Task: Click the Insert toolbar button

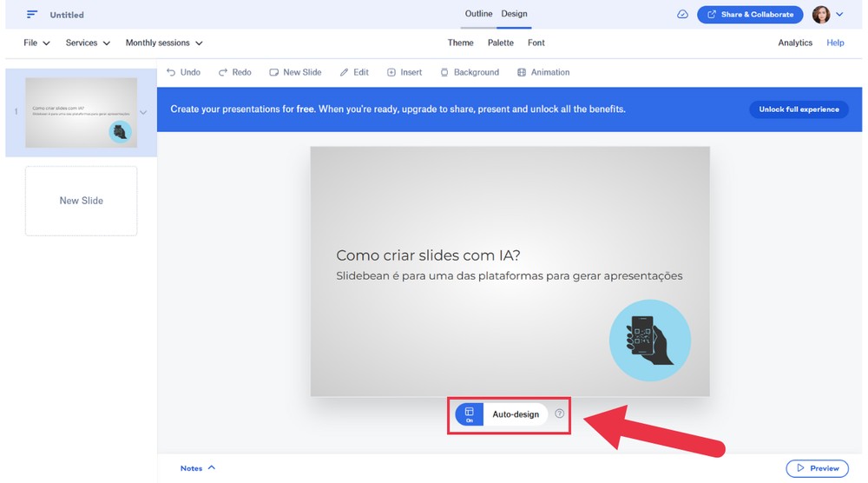Action: tap(404, 72)
